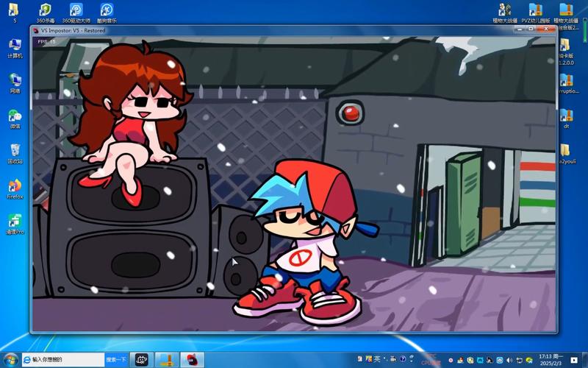This screenshot has width=588, height=368.
Task: Switch to VS Impostor taskbar button
Action: [192, 360]
